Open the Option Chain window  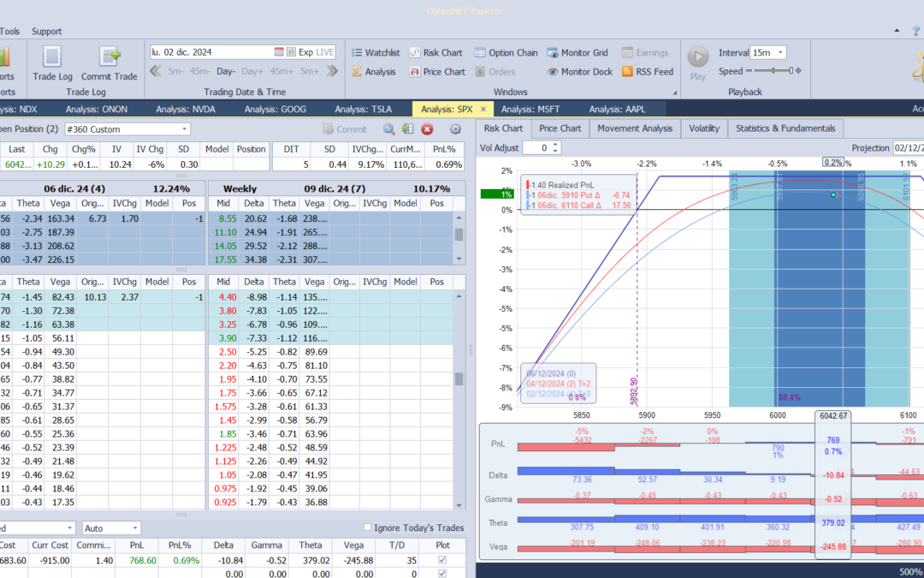click(506, 52)
